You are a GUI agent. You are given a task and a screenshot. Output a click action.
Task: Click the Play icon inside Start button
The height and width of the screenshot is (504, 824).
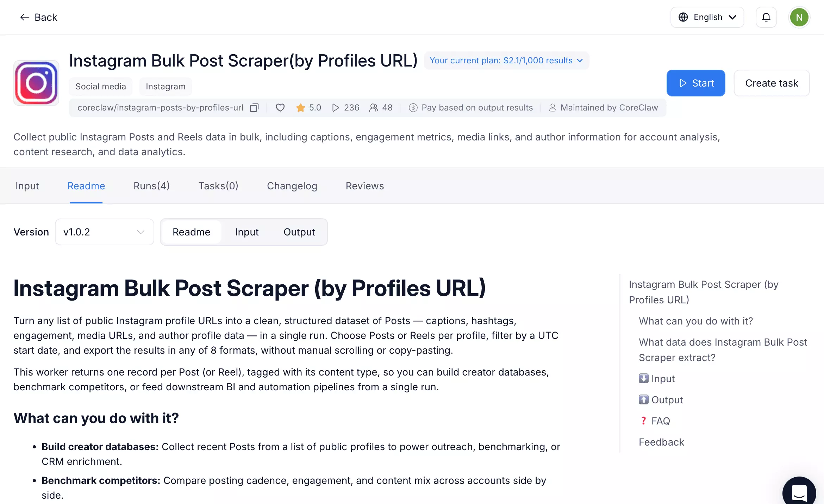tap(683, 83)
